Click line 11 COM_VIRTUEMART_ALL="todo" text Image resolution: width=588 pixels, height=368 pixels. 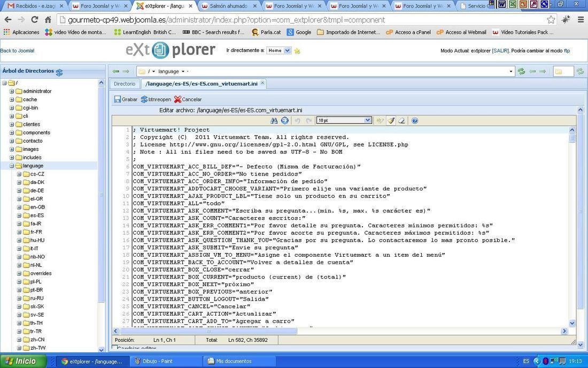tap(179, 203)
